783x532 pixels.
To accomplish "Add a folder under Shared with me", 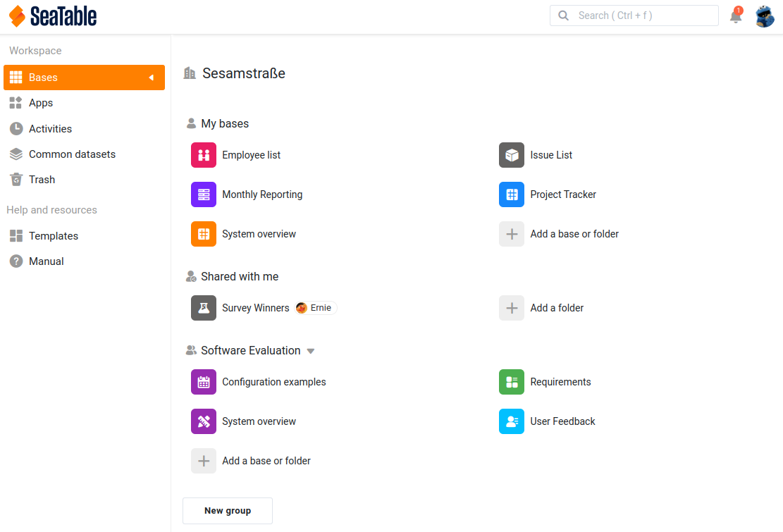I will 557,308.
